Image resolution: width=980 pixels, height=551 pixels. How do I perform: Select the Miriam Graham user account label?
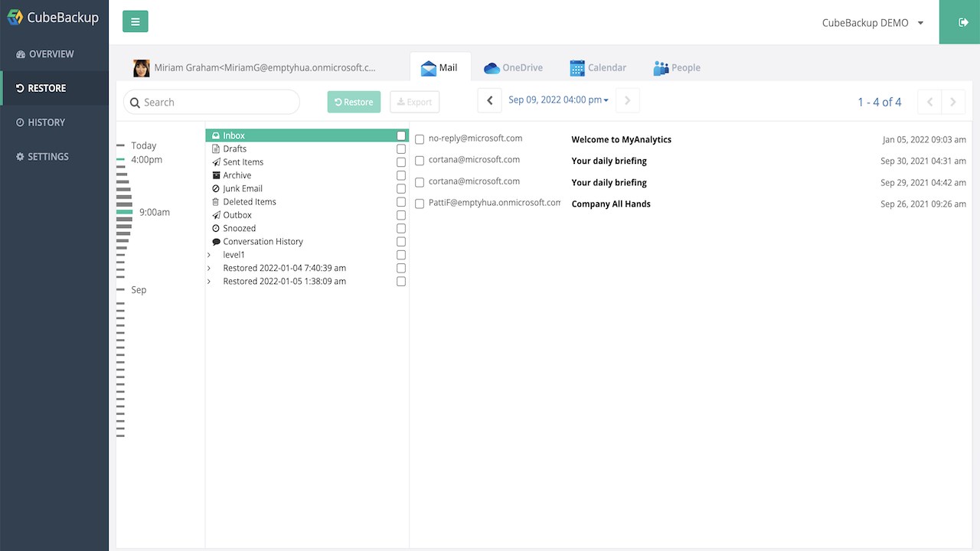pos(265,68)
